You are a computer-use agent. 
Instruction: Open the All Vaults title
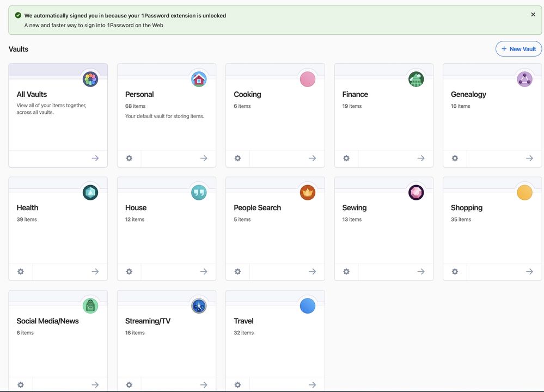point(32,94)
